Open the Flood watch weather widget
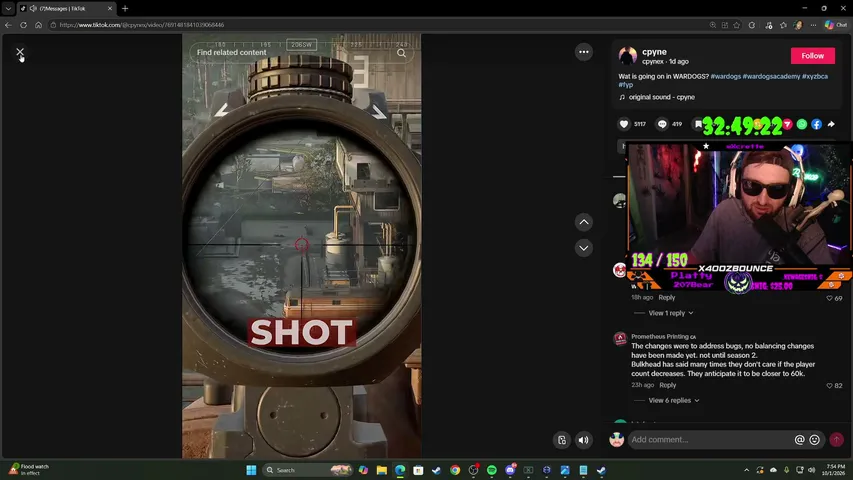 pos(30,470)
